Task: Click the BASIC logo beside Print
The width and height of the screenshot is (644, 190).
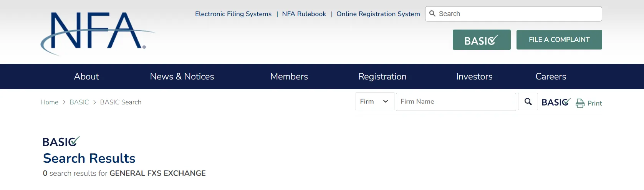Action: pyautogui.click(x=556, y=102)
